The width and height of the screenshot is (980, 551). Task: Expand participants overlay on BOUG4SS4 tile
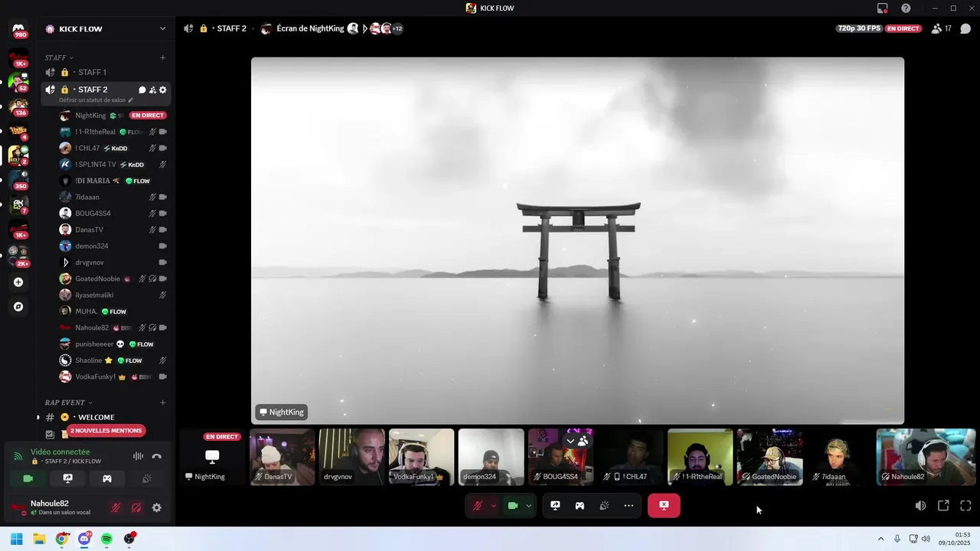(x=577, y=441)
